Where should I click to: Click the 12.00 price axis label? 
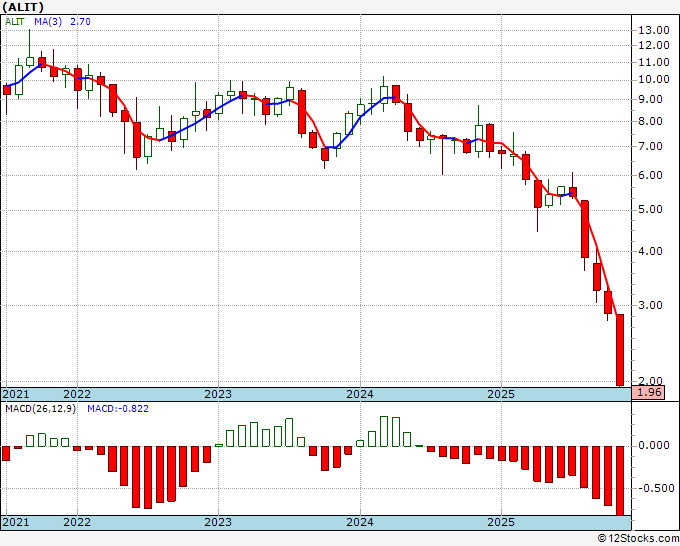(x=654, y=46)
